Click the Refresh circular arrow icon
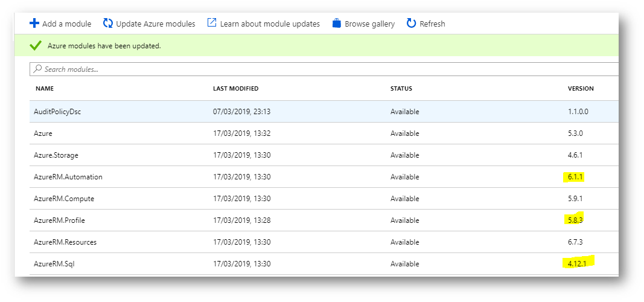644x302 pixels. (411, 23)
